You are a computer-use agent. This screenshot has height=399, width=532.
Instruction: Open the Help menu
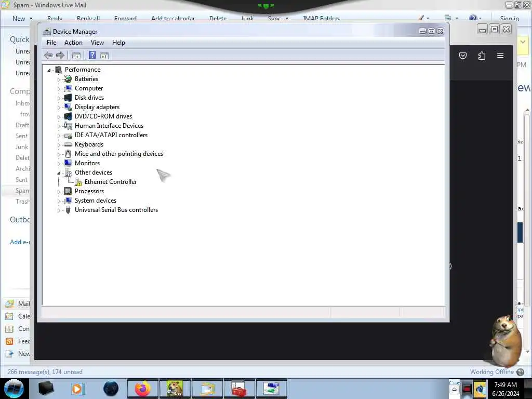click(118, 43)
